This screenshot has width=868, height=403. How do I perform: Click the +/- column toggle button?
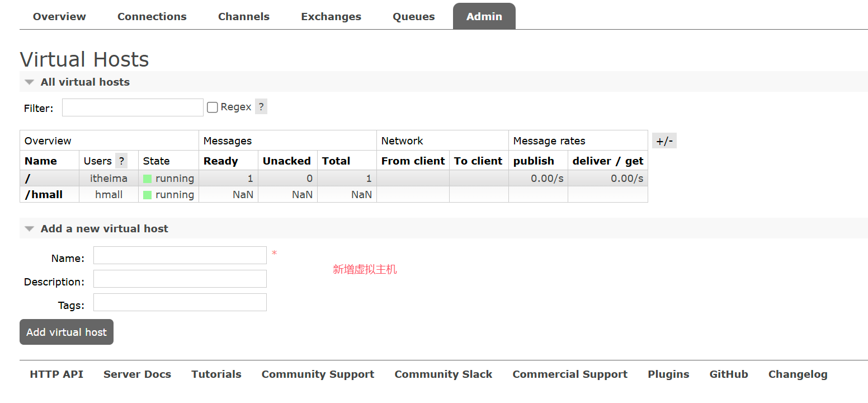(664, 141)
